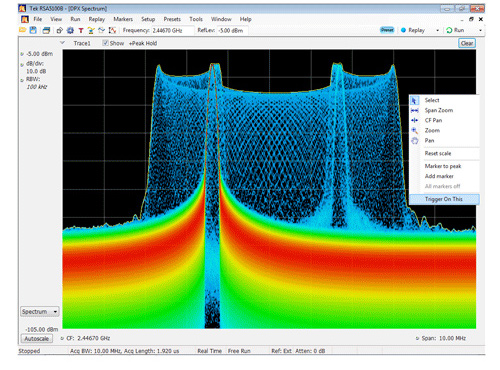500x370 pixels.
Task: Click the Replay button label
Action: click(416, 30)
